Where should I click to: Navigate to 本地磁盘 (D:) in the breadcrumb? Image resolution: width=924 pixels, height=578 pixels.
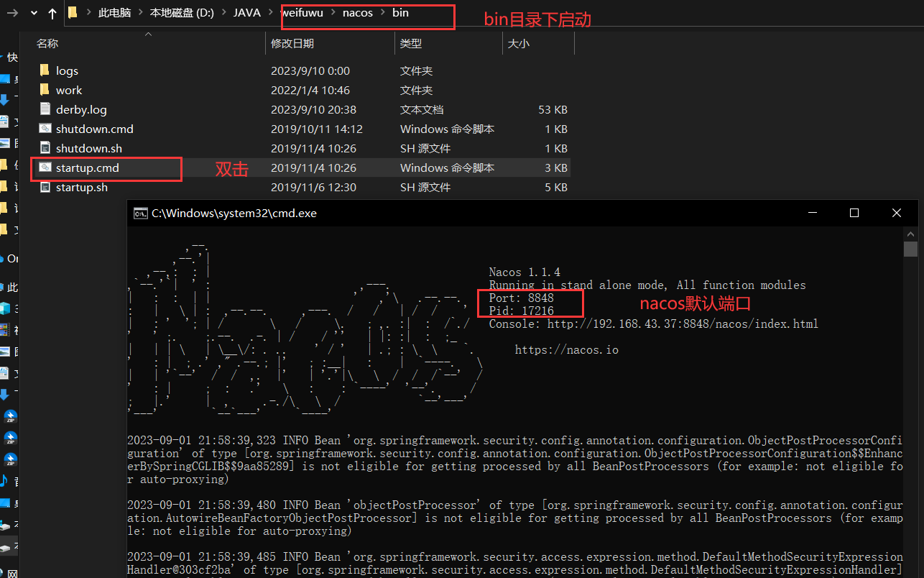click(182, 13)
